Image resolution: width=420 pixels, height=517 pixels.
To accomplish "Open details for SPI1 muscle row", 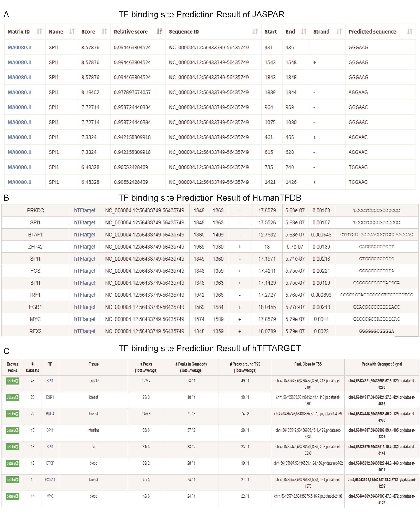I will click(13, 381).
